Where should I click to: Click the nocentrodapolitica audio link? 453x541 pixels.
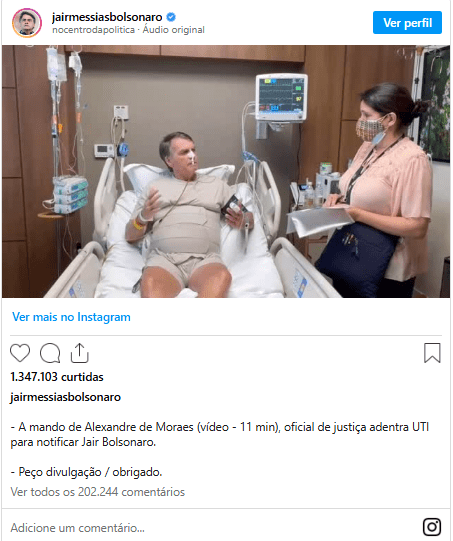(x=93, y=30)
